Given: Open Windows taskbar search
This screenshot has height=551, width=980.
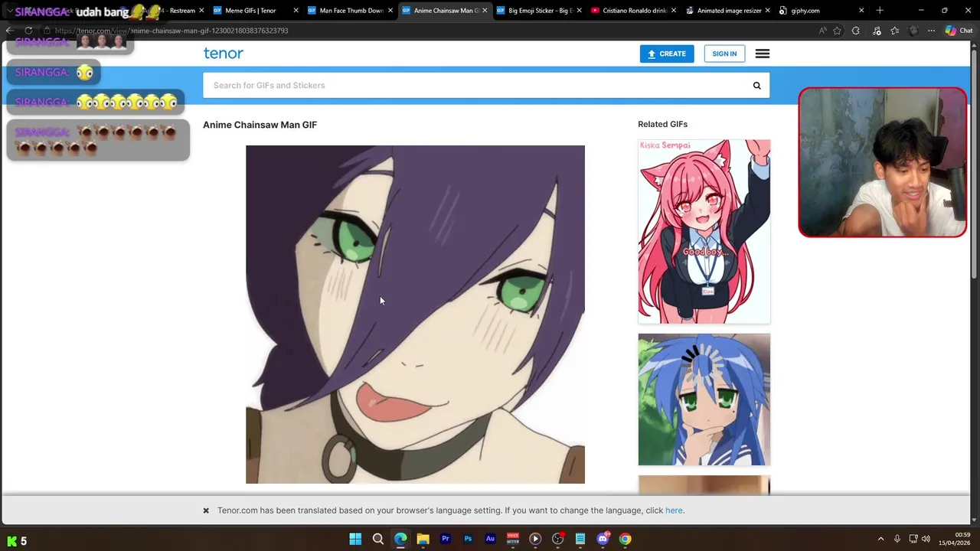Looking at the screenshot, I should pos(378,539).
